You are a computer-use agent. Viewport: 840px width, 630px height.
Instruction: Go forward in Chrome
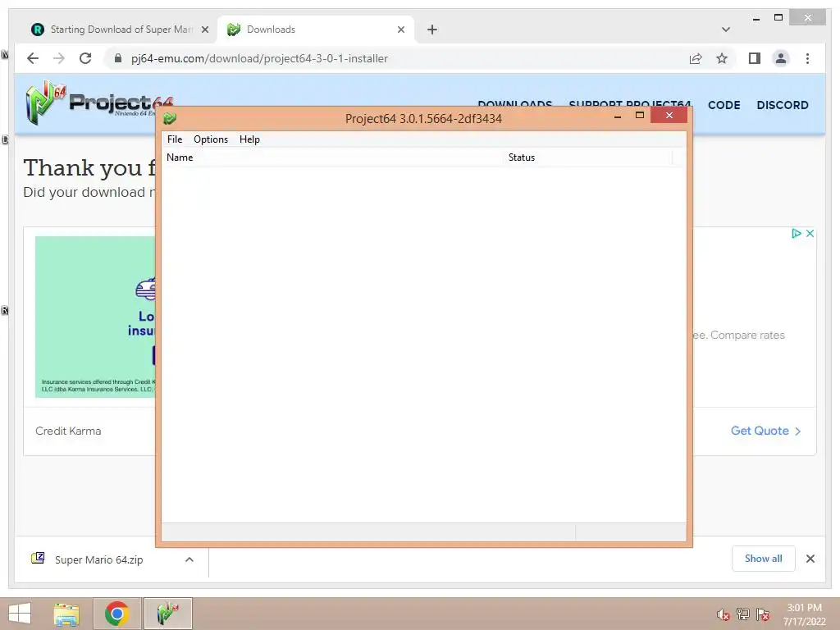pyautogui.click(x=59, y=58)
